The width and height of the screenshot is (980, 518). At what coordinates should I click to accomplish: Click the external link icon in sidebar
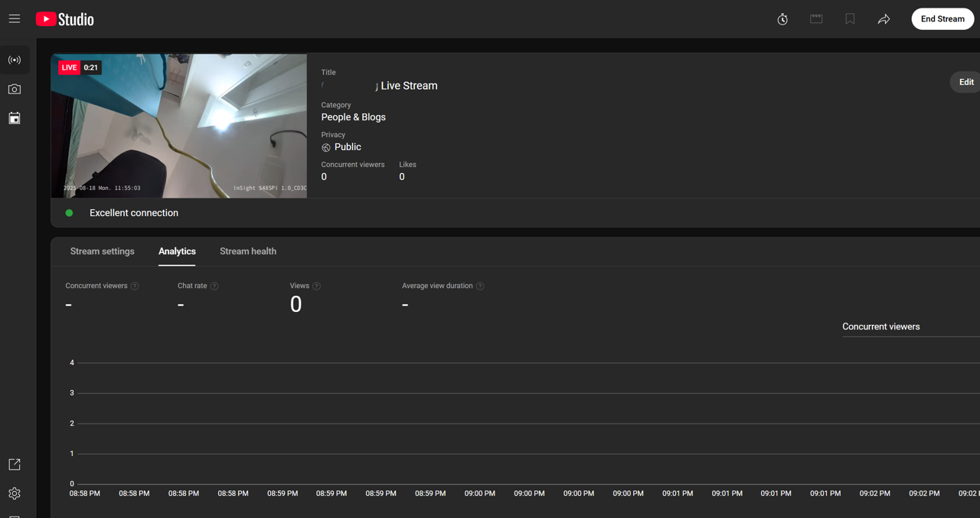(15, 464)
